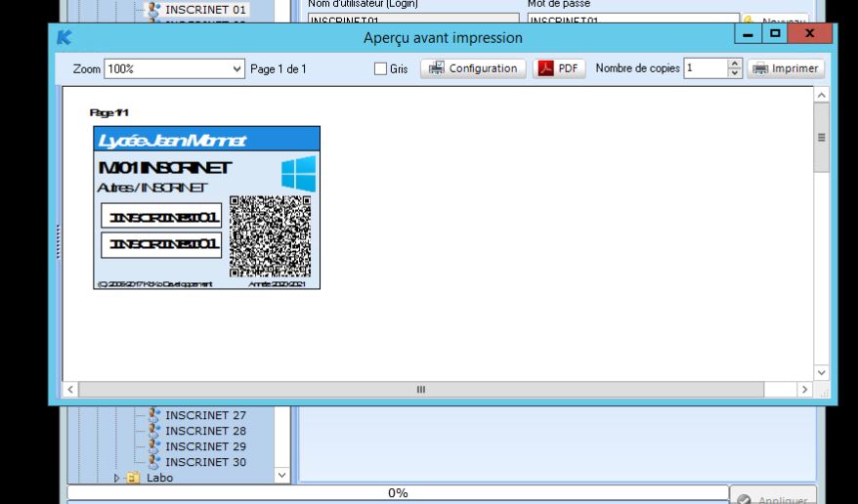Select INSCRINET 01 in the background tree
The width and height of the screenshot is (858, 504).
pyautogui.click(x=205, y=10)
